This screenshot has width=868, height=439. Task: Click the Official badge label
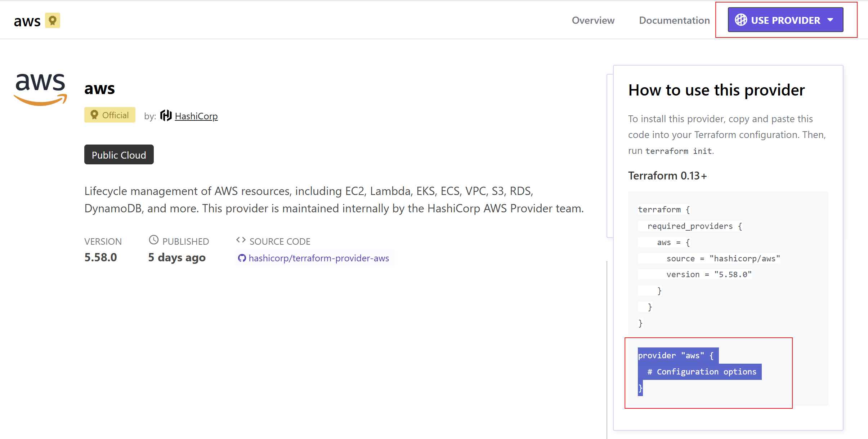115,115
